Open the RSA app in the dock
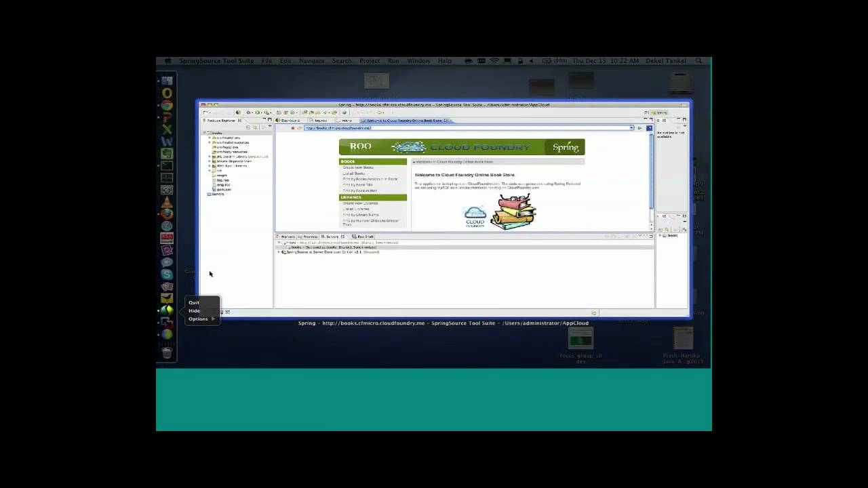Screen dimensions: 868x488 pos(167,238)
